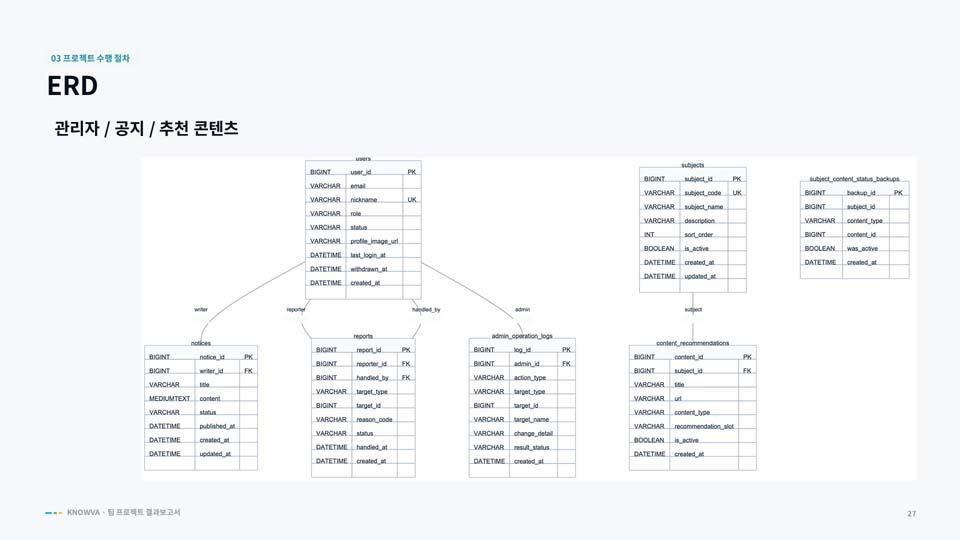This screenshot has width=960, height=540.
Task: Select the 'content_recommendations' table title
Action: tap(692, 343)
